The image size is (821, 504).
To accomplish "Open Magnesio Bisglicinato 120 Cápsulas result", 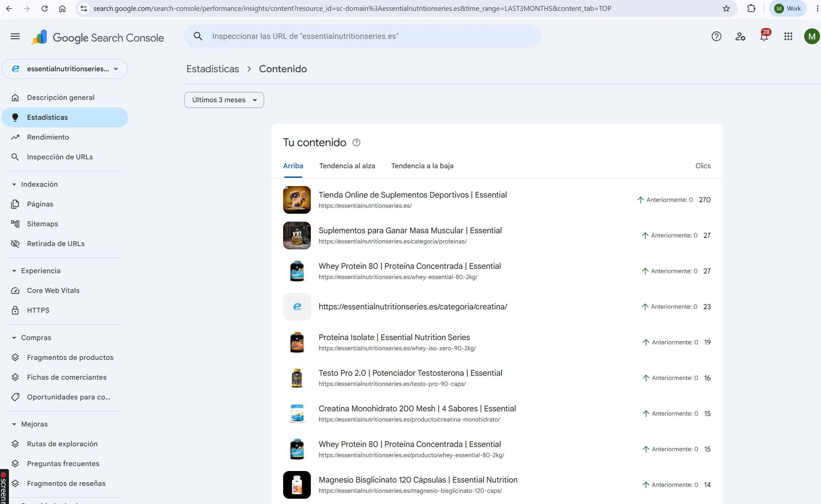I will (497, 485).
